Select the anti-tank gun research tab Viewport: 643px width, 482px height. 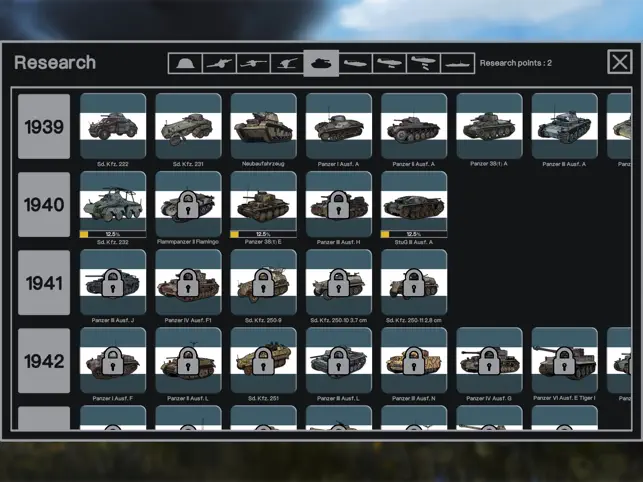point(253,64)
